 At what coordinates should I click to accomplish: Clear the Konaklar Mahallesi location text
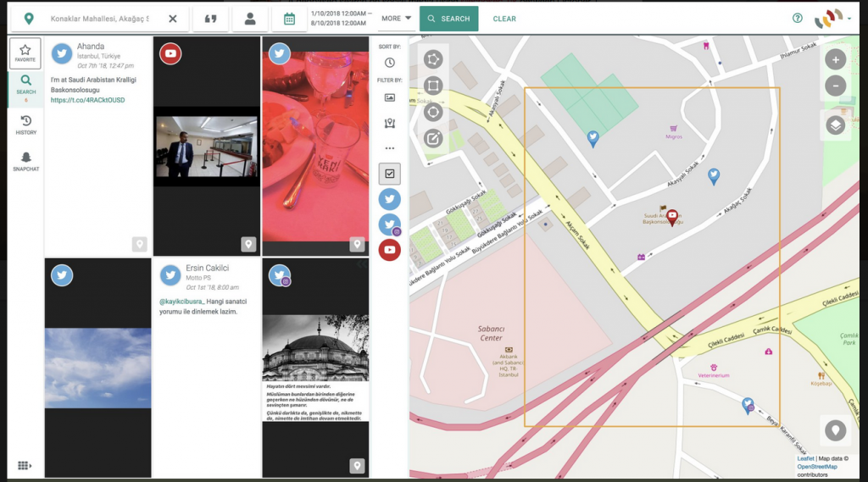tap(173, 19)
